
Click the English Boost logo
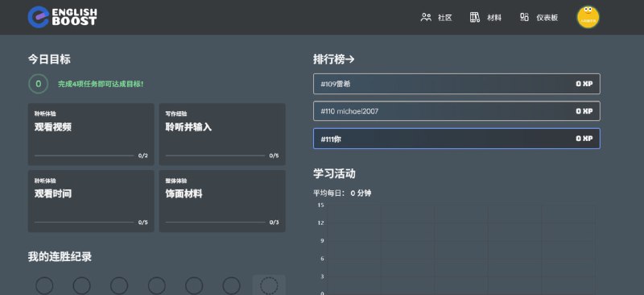(63, 17)
